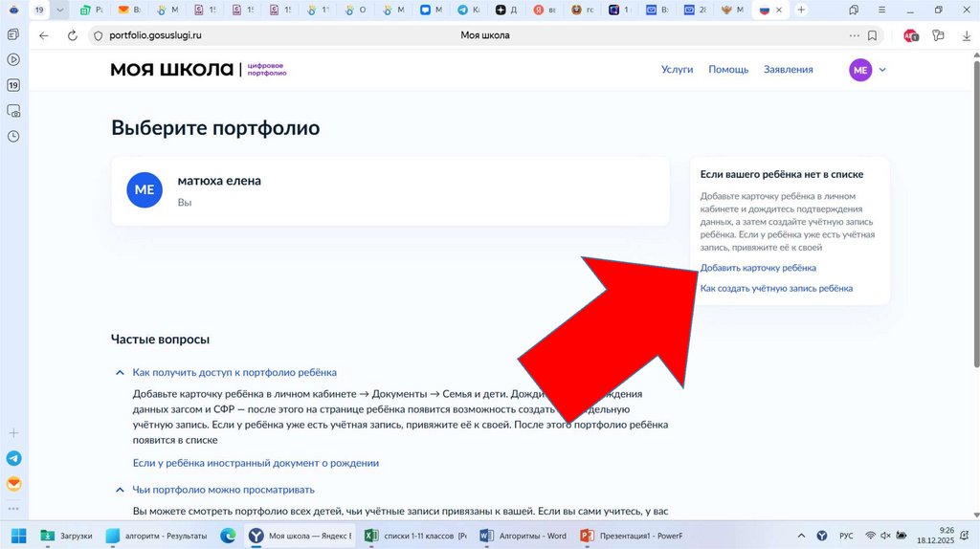Image resolution: width=980 pixels, height=549 pixels.
Task: Open Telegram from the browser sidebar
Action: (x=13, y=458)
